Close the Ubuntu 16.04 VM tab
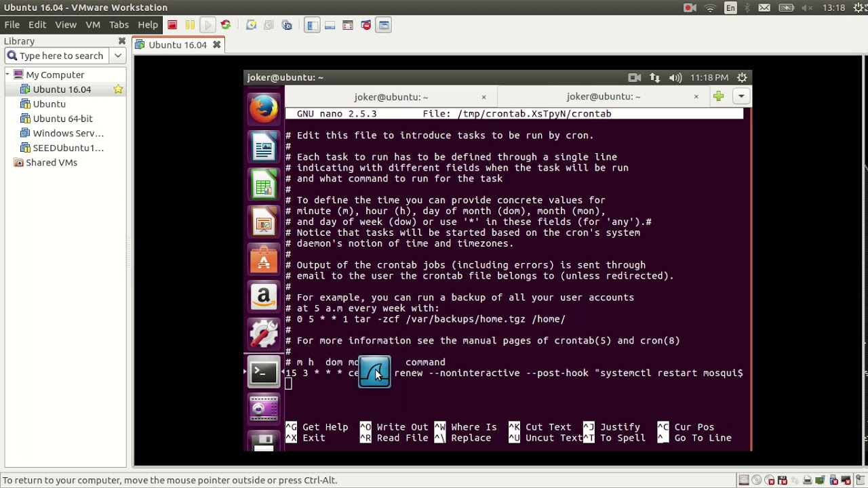Viewport: 868px width, 488px height. tap(217, 45)
